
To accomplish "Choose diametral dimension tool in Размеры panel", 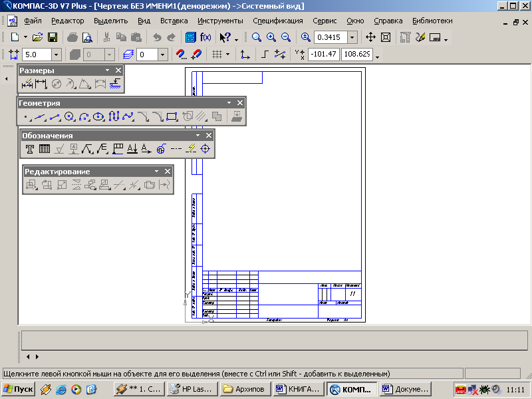I will click(x=57, y=84).
